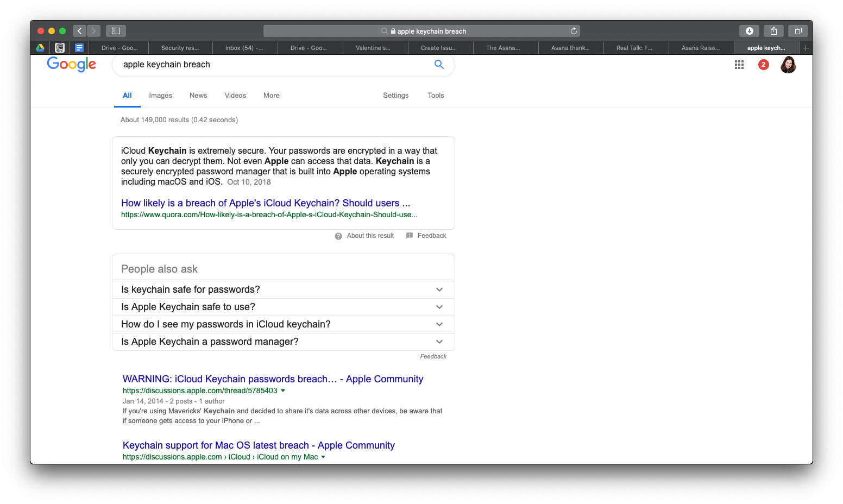Screen dimensions: 843x504
Task: Expand "Is Apple Keychain a password manager?"
Action: 284,342
